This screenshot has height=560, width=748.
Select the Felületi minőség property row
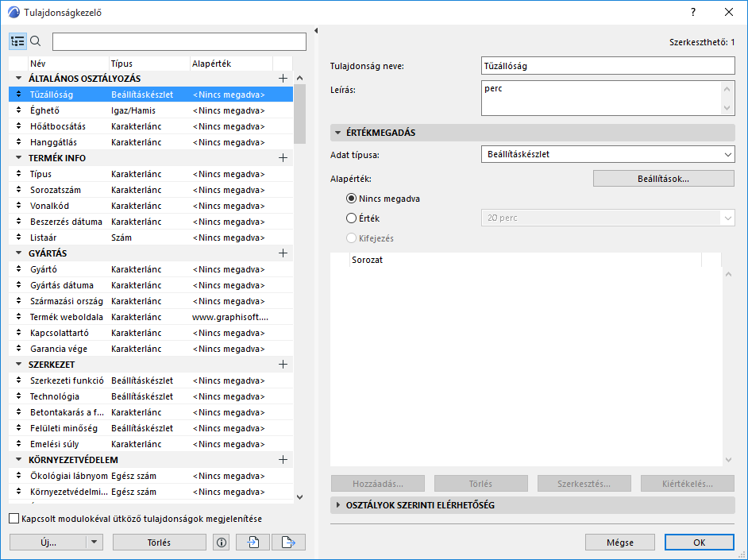point(151,428)
